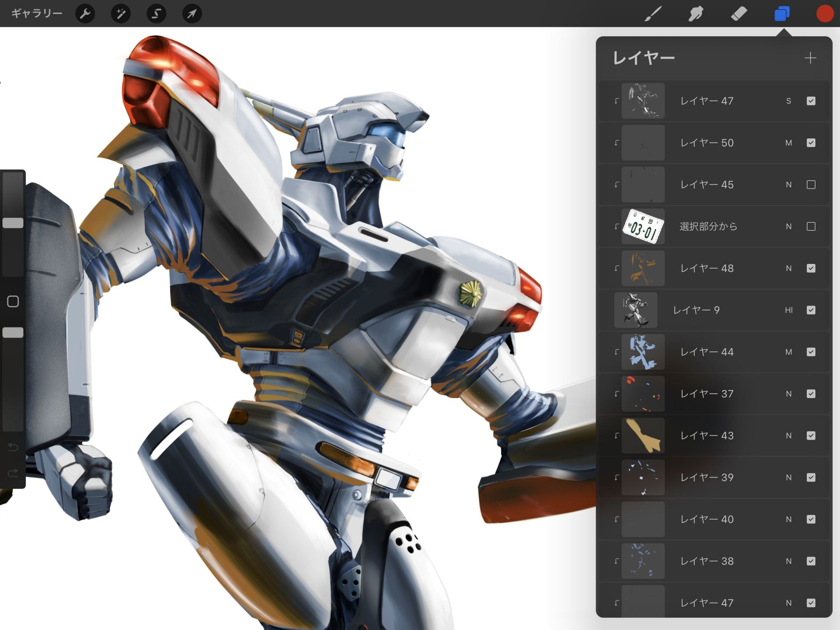The image size is (840, 630).
Task: Click レイヤー 9 robot thumbnail
Action: click(x=636, y=310)
